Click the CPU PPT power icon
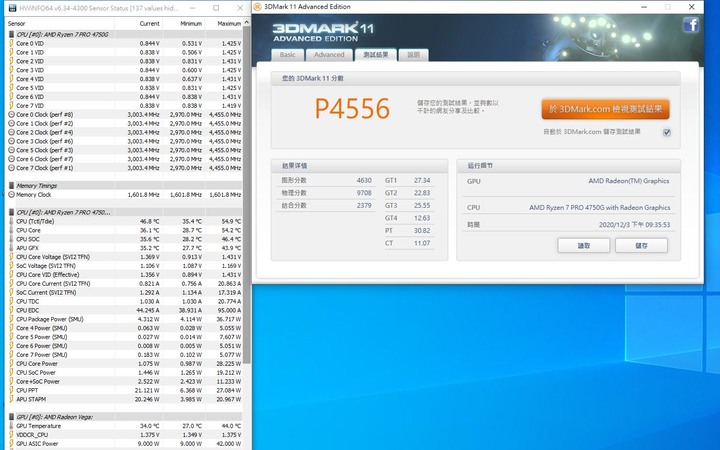720x450 pixels. pos(11,390)
